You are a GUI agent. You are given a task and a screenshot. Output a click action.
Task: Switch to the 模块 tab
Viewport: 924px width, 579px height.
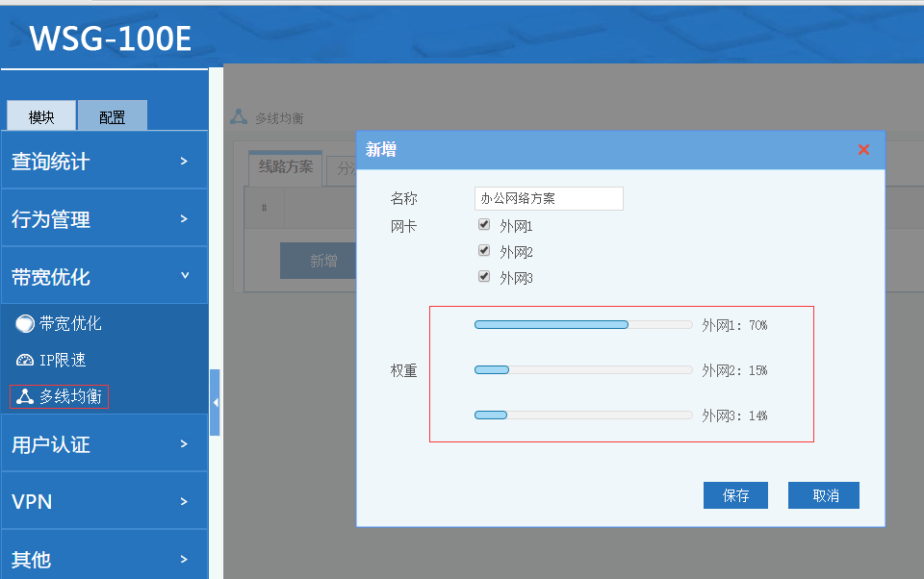pyautogui.click(x=41, y=116)
